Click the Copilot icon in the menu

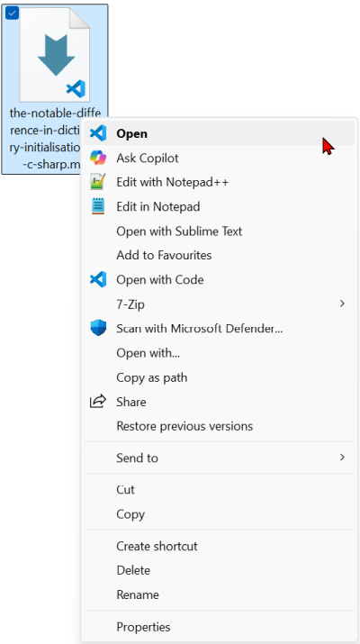(98, 158)
